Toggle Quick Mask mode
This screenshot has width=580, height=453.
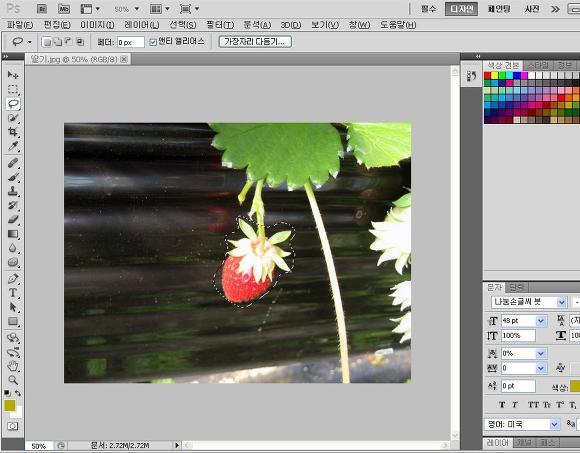[x=13, y=426]
